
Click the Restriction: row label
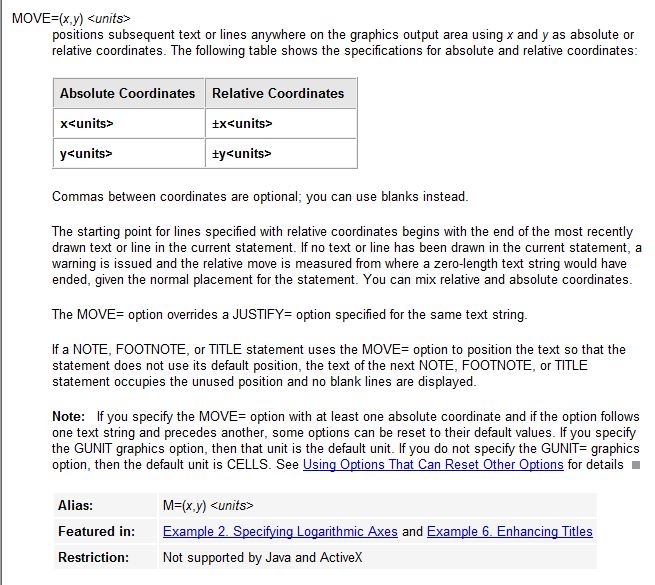94,558
